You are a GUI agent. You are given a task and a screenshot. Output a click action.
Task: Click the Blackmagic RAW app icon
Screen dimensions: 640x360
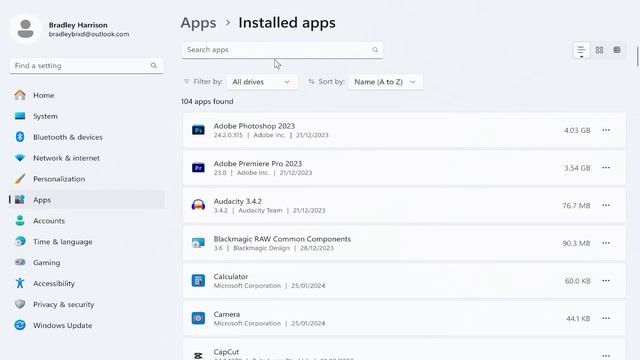tap(198, 243)
